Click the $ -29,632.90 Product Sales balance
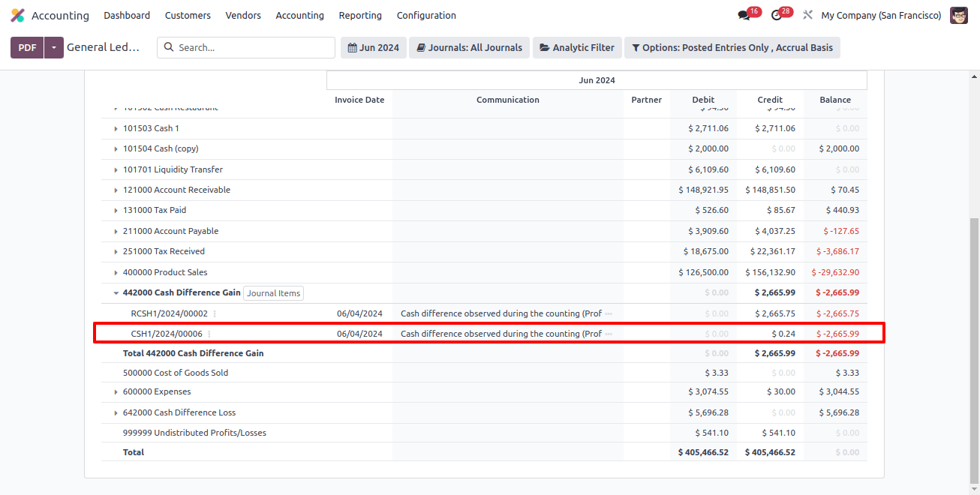The width and height of the screenshot is (980, 495). pyautogui.click(x=835, y=272)
